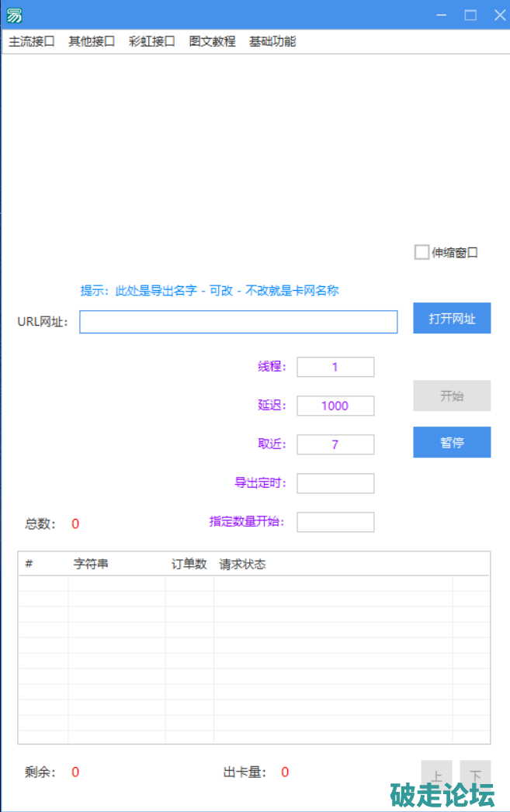Open the 图文教程 menu
Image resolution: width=510 pixels, height=812 pixels.
click(212, 42)
